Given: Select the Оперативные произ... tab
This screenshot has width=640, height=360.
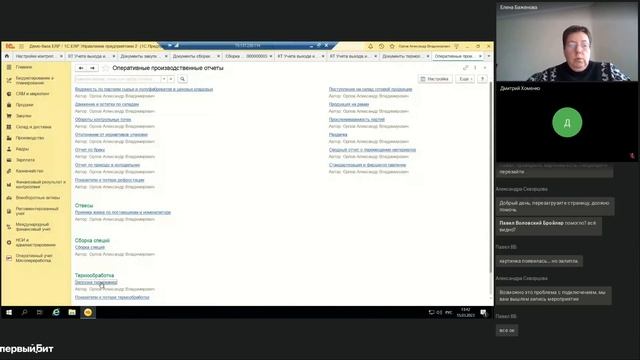Looking at the screenshot, I should tap(454, 56).
